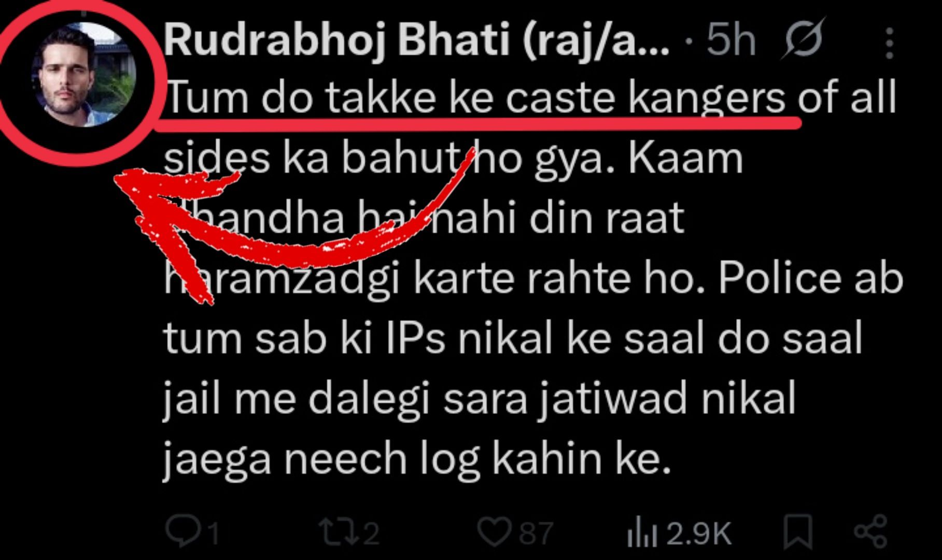The height and width of the screenshot is (560, 942).
Task: Click the reply speech bubble icon
Action: tap(181, 531)
